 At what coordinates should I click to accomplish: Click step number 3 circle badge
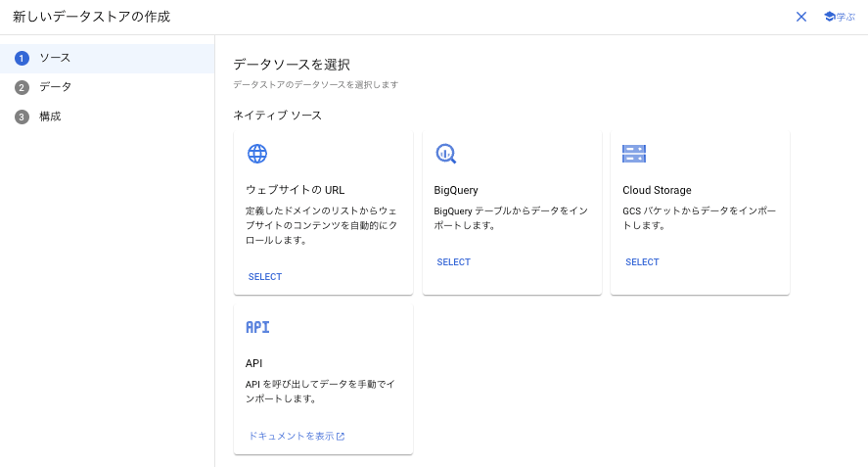tap(22, 117)
